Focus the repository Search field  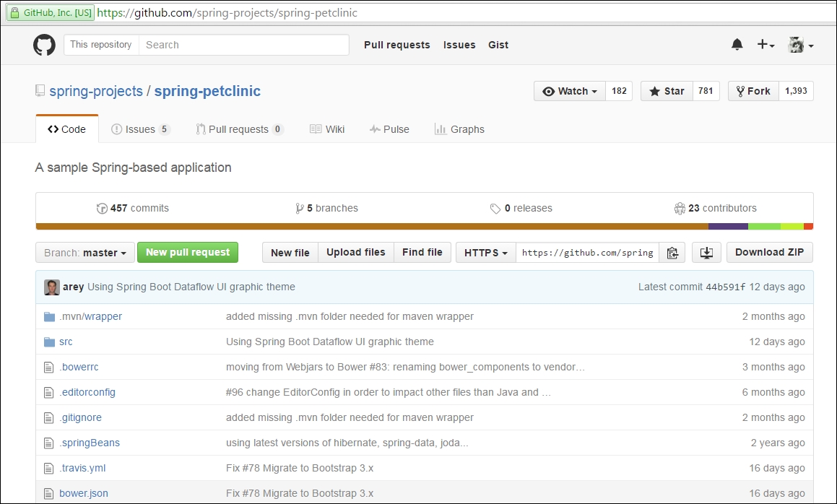pos(244,45)
